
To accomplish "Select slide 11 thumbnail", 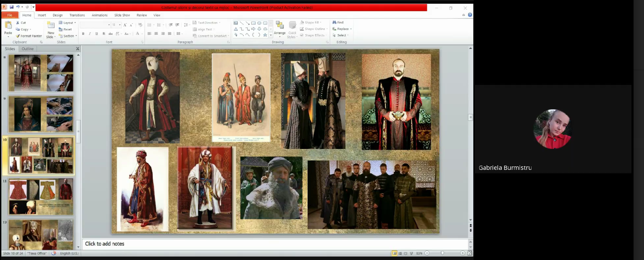I will pyautogui.click(x=41, y=197).
